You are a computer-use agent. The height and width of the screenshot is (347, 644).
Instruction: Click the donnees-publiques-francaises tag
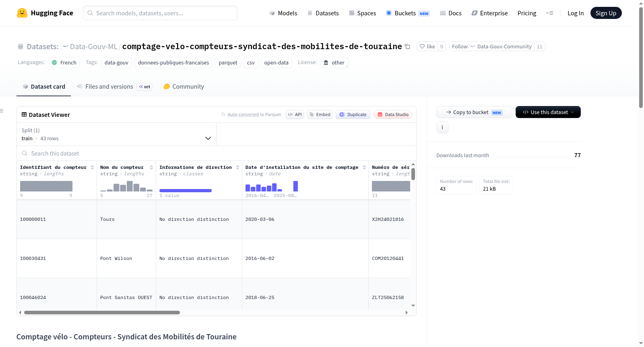click(x=173, y=62)
